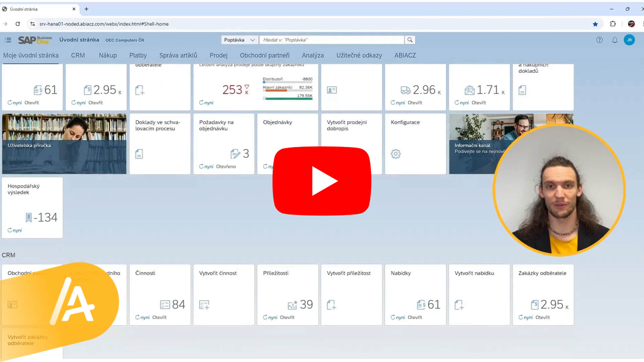644x362 pixels.
Task: Click the Doklady ve schvalovacím procesu document icon
Action: 139,154
